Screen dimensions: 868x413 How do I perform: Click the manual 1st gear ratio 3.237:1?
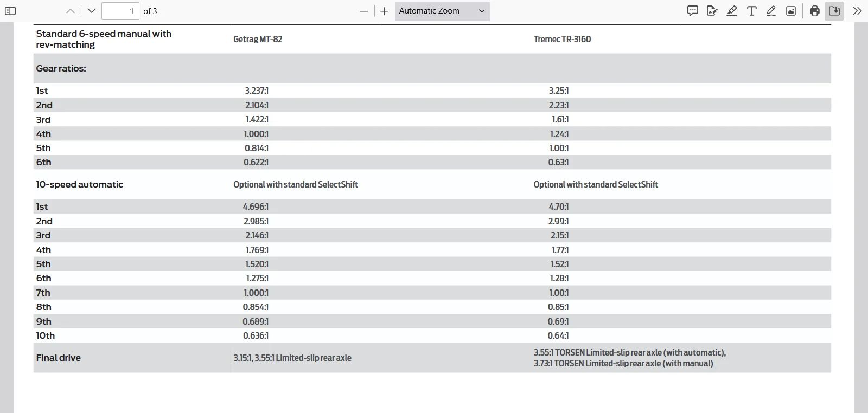(x=257, y=91)
